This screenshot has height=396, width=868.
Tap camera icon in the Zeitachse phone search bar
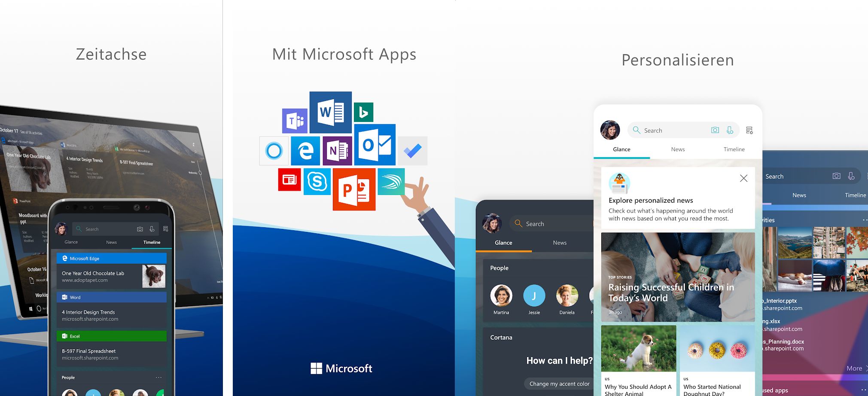tap(140, 229)
